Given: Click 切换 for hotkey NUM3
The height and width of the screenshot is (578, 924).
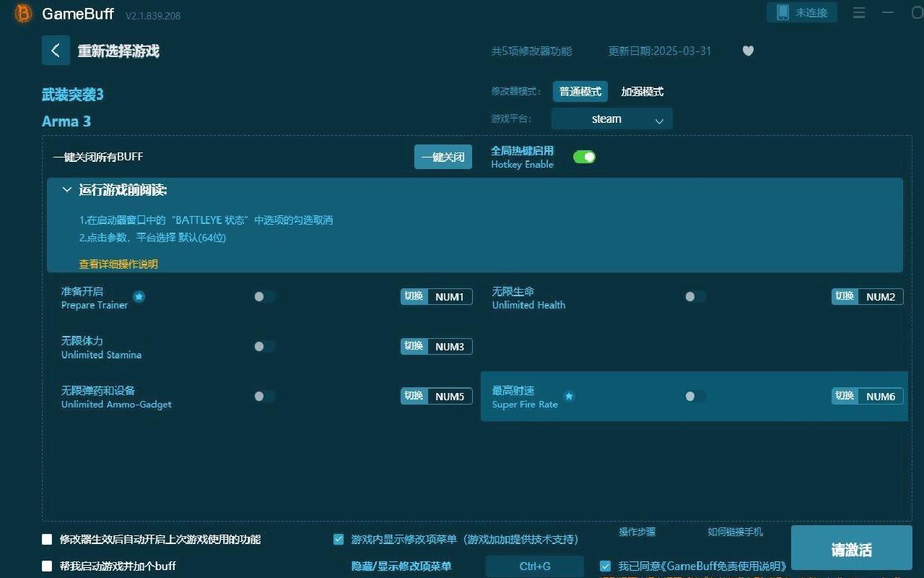Looking at the screenshot, I should [x=414, y=346].
